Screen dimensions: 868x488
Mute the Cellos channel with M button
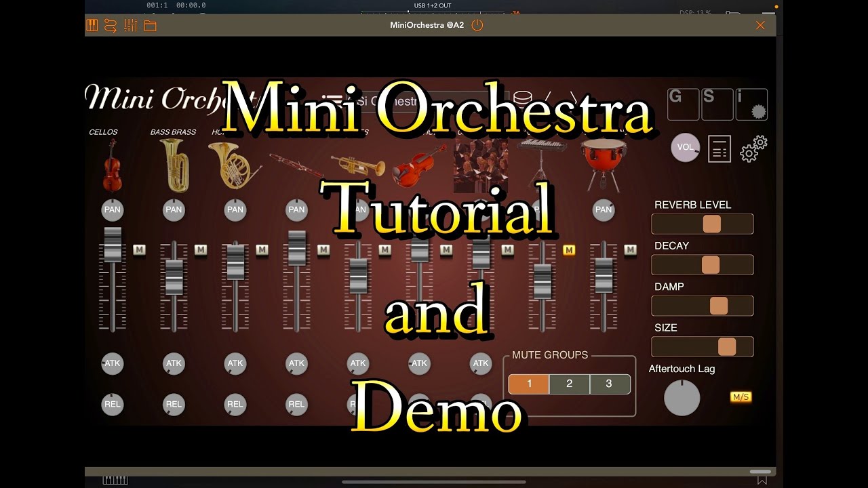point(139,250)
